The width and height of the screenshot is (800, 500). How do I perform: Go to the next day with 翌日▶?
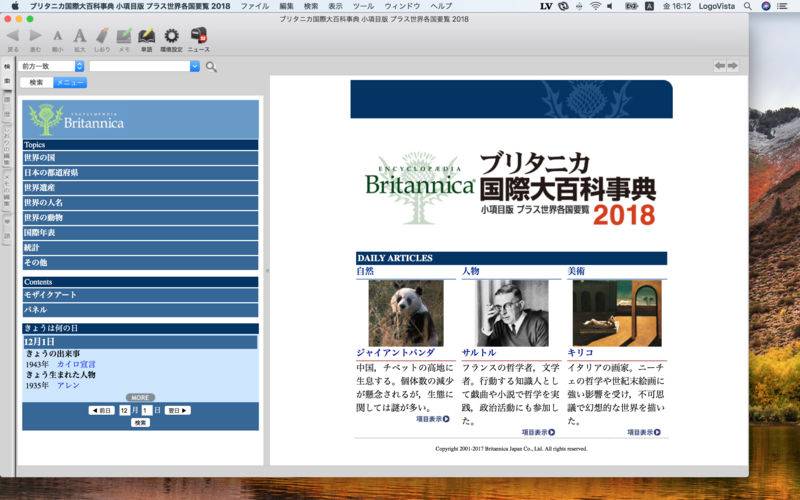point(178,410)
